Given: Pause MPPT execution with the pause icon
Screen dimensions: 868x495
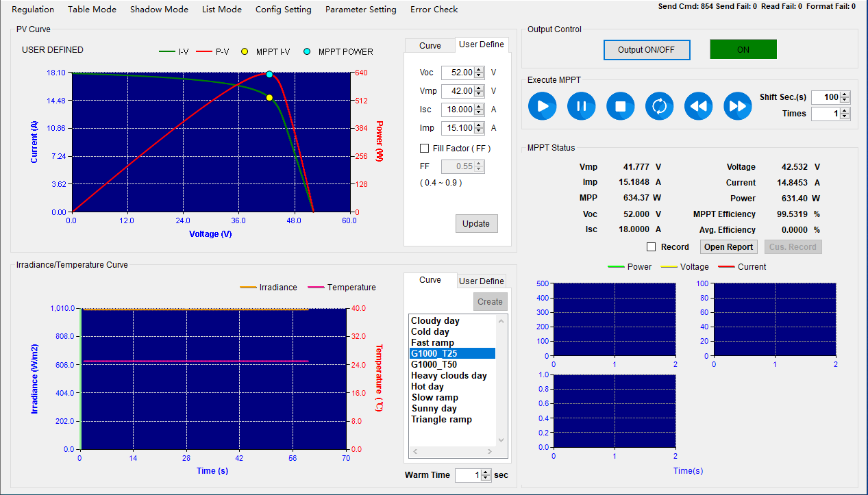Looking at the screenshot, I should coord(582,106).
